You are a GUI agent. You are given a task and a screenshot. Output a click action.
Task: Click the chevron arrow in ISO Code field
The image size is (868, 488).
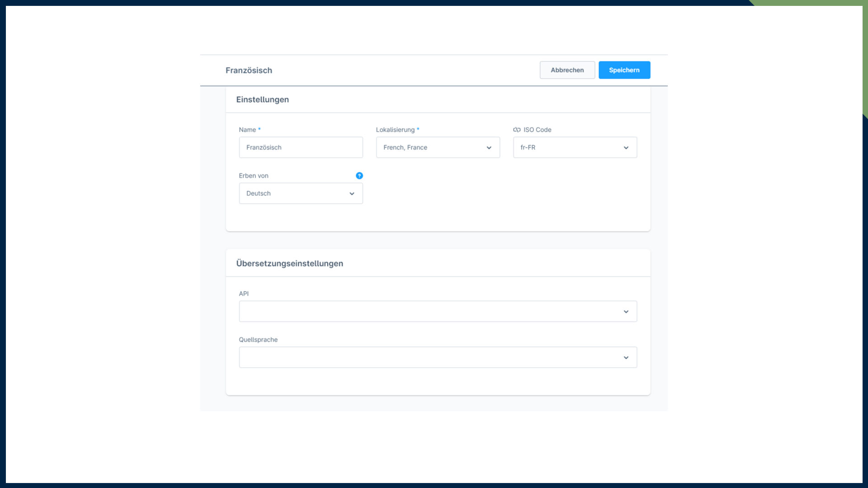coord(626,148)
